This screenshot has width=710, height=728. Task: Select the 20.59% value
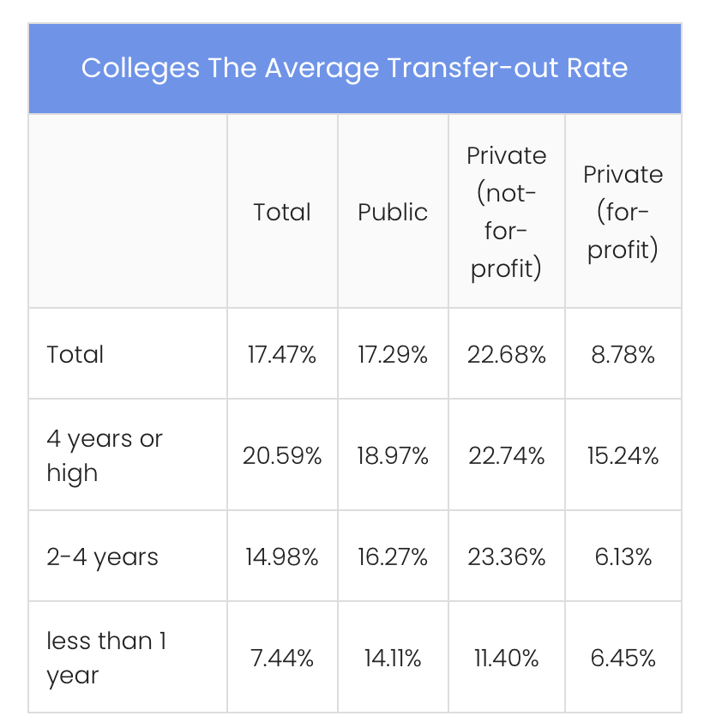[x=282, y=455]
